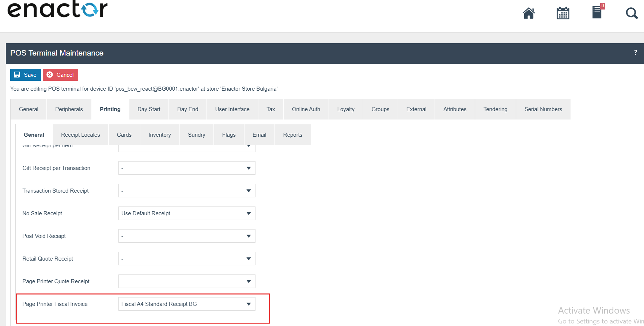Select the Flags sub-tab
The width and height of the screenshot is (644, 326).
[x=229, y=135]
